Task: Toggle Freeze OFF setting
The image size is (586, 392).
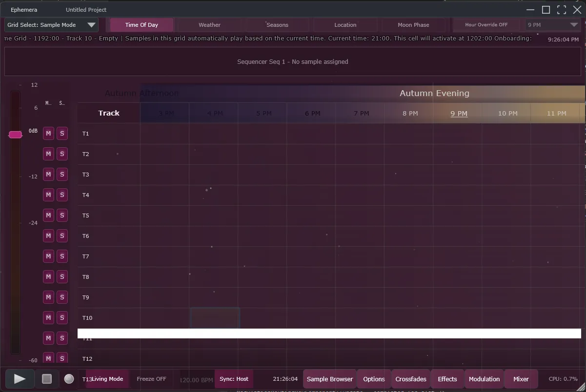Action: point(151,379)
